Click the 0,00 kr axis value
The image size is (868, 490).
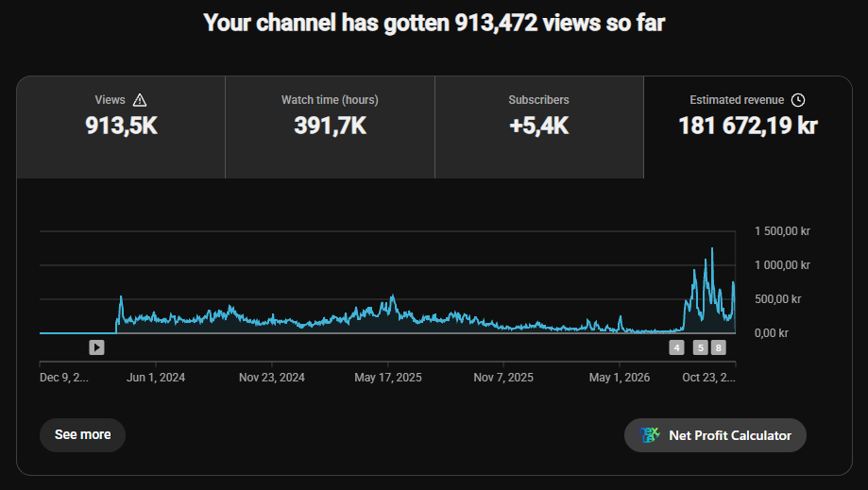point(771,333)
